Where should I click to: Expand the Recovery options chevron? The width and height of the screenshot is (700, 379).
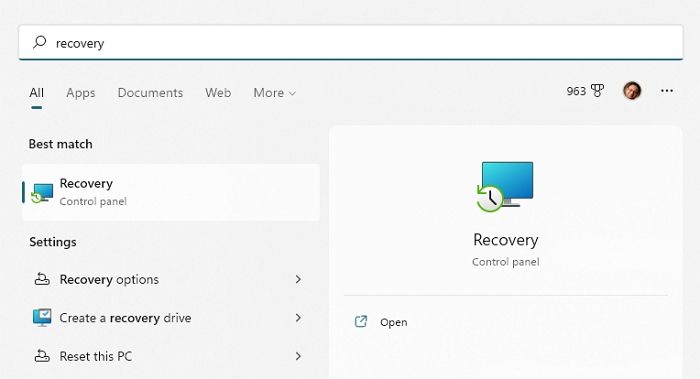[x=298, y=279]
